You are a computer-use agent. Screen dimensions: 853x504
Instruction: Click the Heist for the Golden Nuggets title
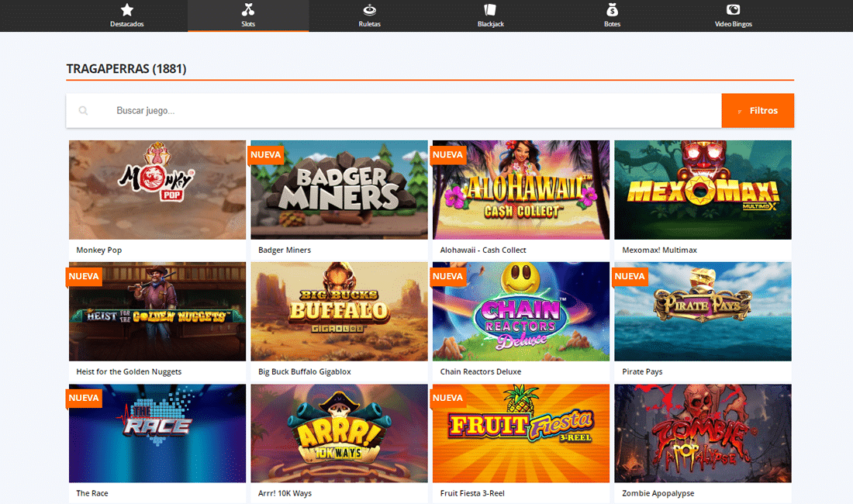click(129, 371)
